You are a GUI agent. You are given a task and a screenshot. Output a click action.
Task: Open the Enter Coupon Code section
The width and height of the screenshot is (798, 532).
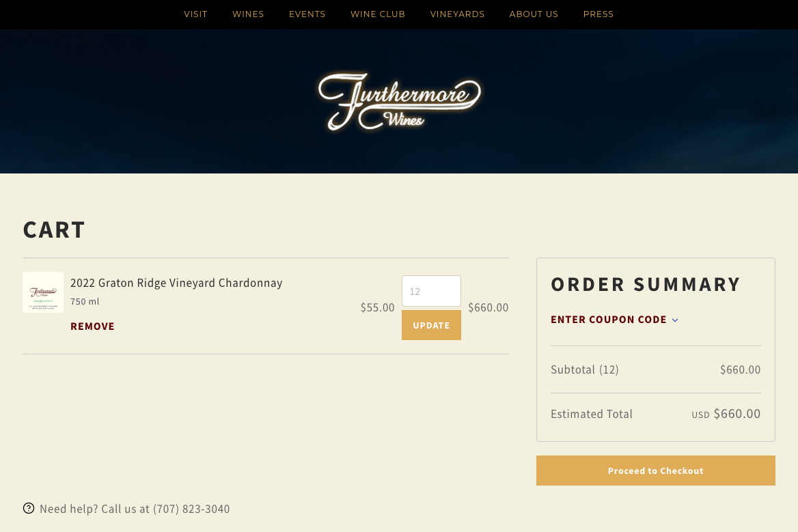(609, 320)
